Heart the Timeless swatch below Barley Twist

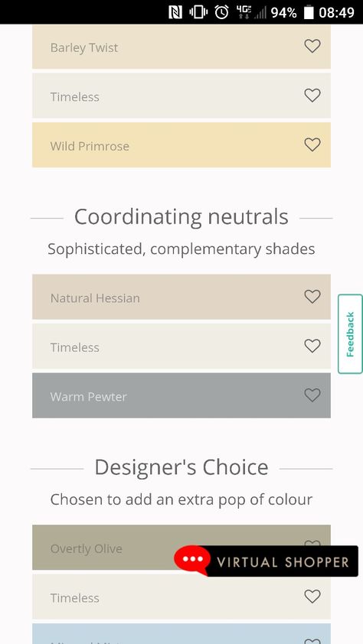(x=312, y=95)
